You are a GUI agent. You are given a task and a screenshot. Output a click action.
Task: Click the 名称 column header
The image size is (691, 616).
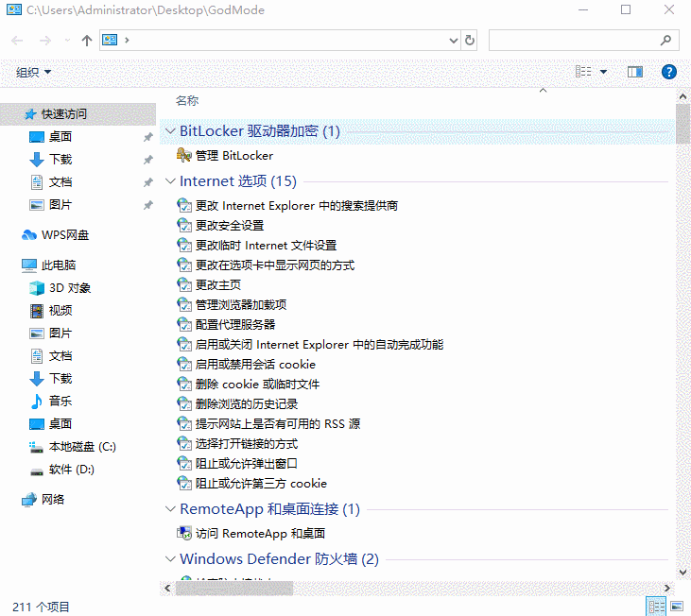click(187, 101)
